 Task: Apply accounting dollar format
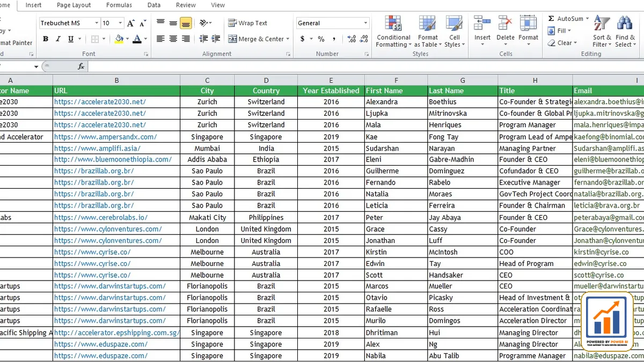tap(303, 39)
